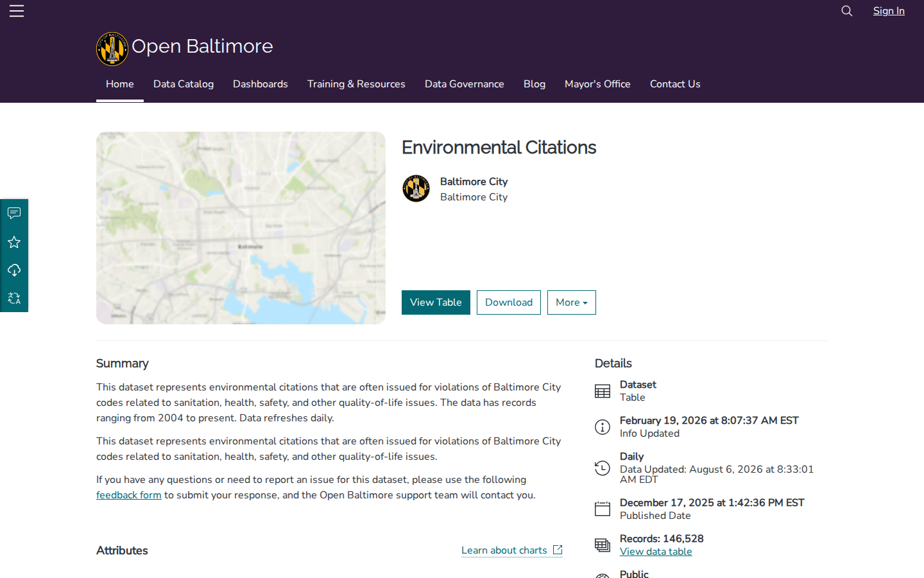The image size is (924, 578).
Task: Click the star favorite sidebar icon
Action: tap(14, 242)
